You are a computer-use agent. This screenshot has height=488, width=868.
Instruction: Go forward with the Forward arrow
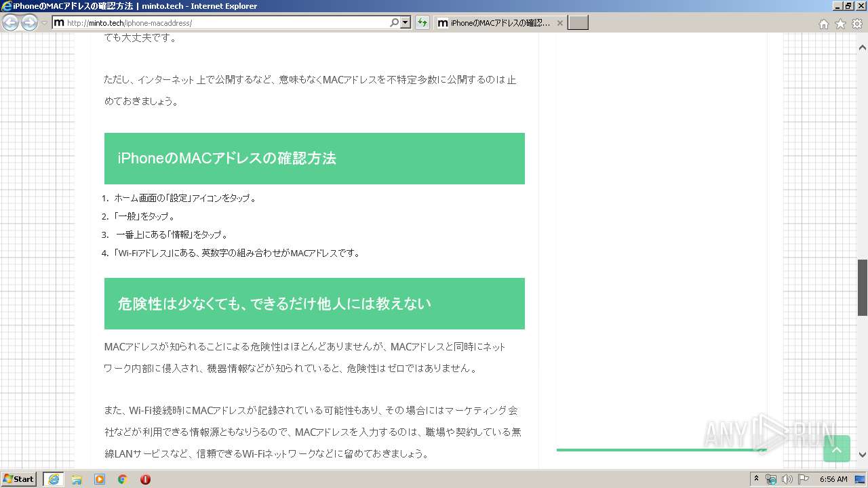click(29, 23)
